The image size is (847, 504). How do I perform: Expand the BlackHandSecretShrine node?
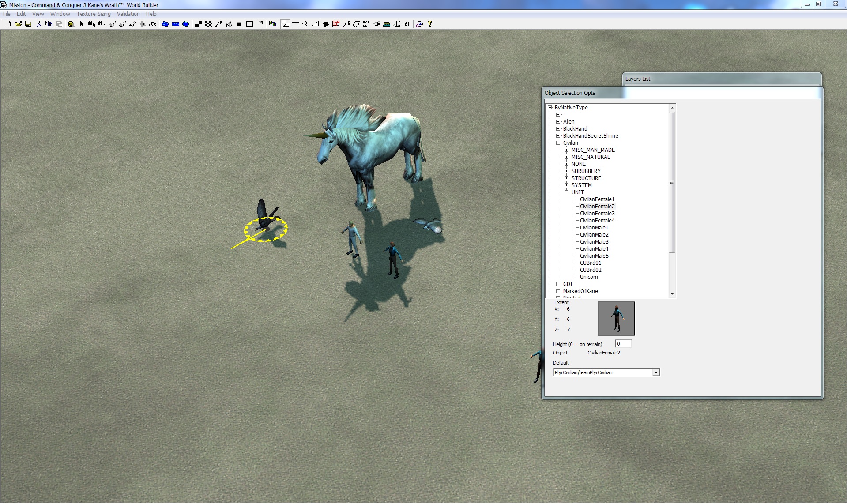[558, 136]
